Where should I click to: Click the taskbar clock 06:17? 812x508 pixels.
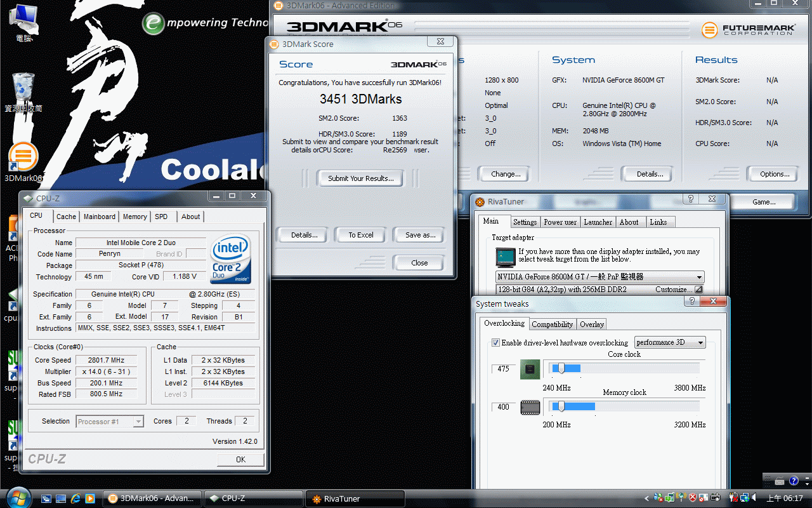point(785,498)
